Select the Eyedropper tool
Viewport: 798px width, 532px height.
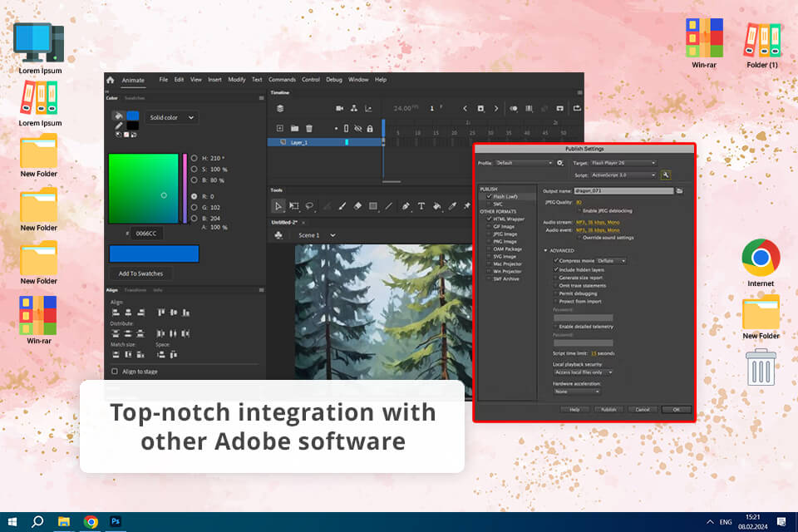tap(452, 206)
